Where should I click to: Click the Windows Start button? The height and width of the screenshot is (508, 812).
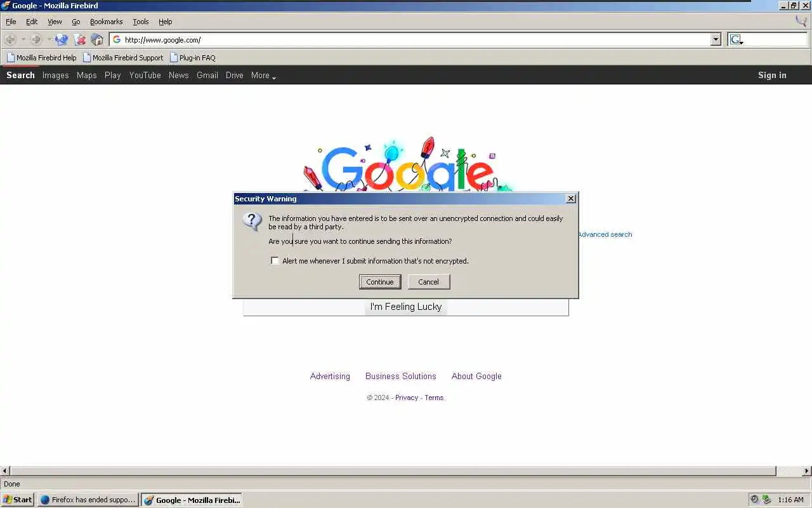pos(18,500)
